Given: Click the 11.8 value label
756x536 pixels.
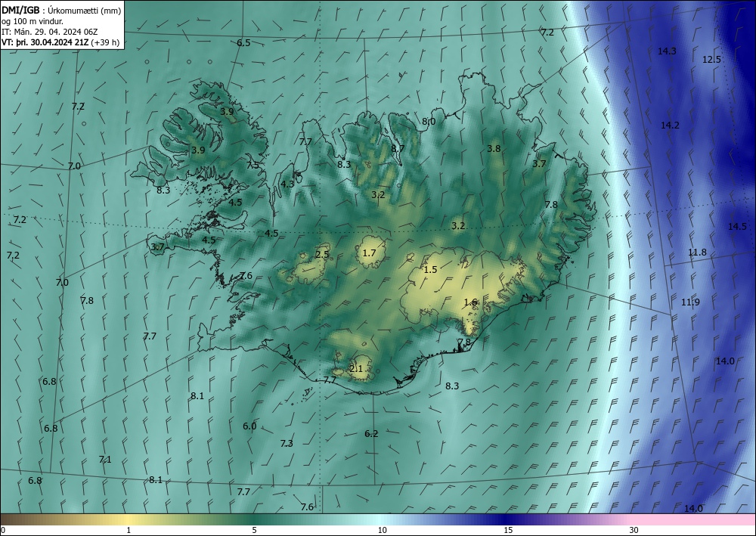Looking at the screenshot, I should (x=697, y=252).
